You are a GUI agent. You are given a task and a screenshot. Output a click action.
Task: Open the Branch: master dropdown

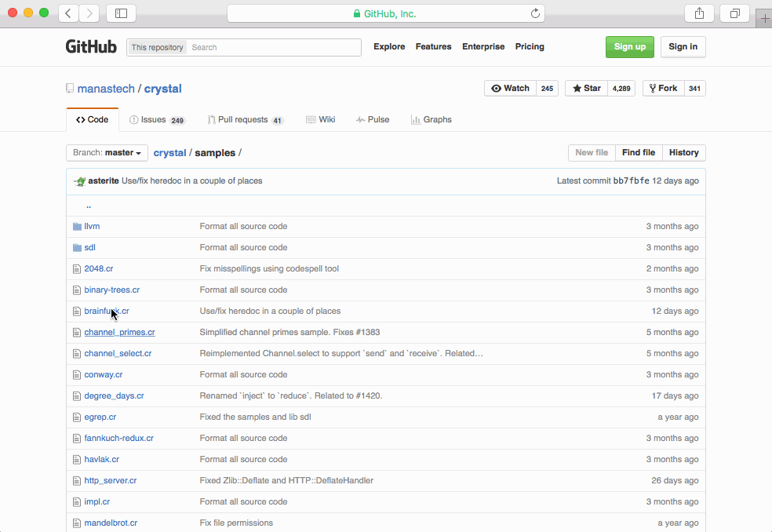click(107, 153)
